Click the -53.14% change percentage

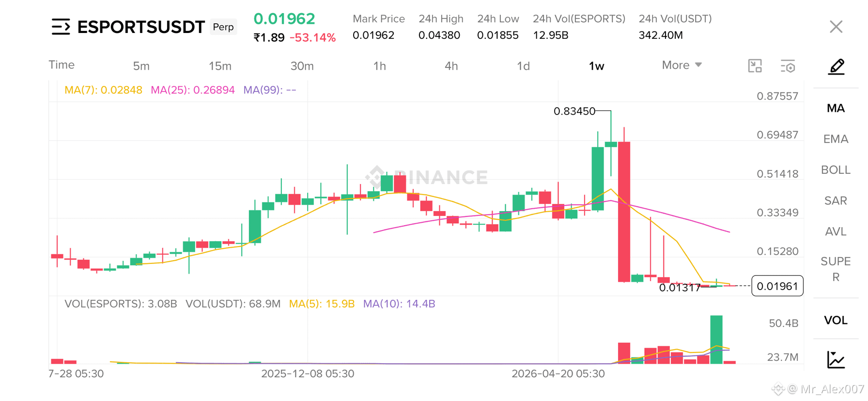tap(312, 38)
